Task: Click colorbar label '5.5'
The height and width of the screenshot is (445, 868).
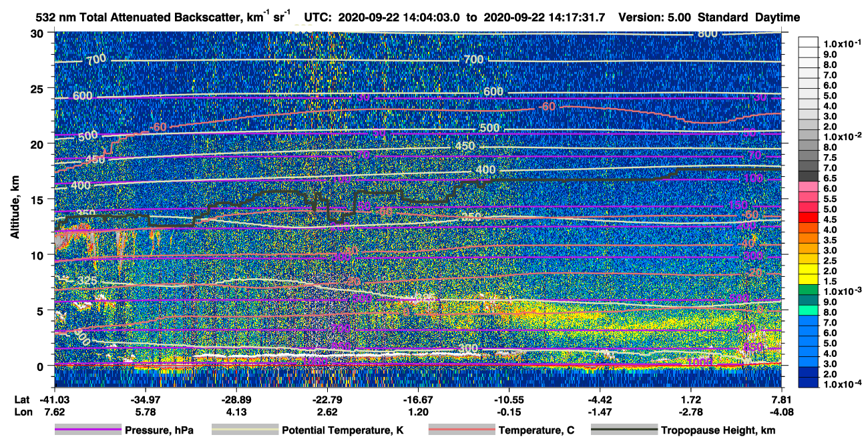Action: (829, 199)
